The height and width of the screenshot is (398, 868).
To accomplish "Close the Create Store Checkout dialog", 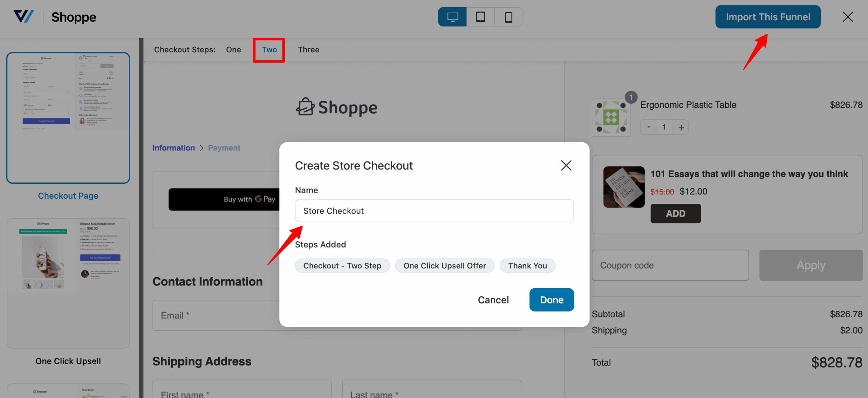I will click(x=566, y=165).
